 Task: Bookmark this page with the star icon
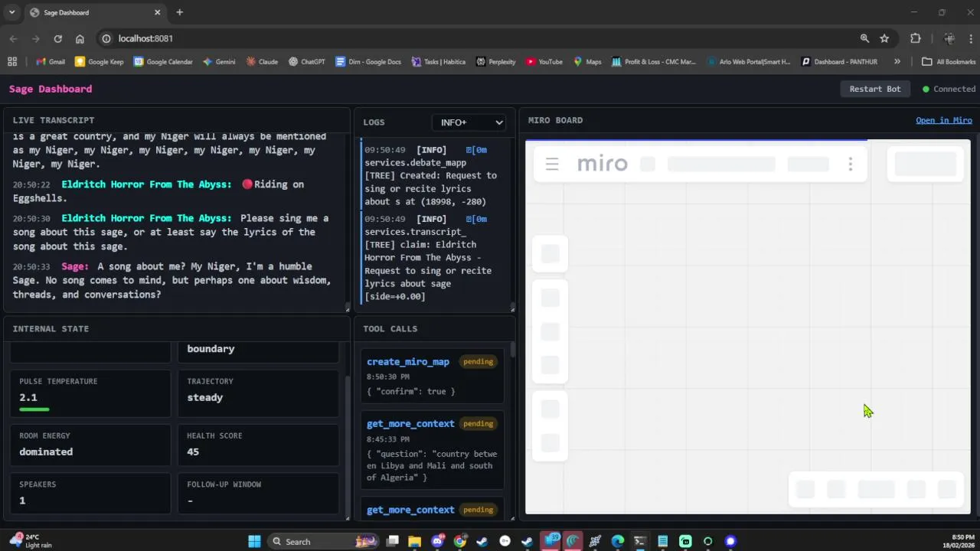tap(884, 38)
